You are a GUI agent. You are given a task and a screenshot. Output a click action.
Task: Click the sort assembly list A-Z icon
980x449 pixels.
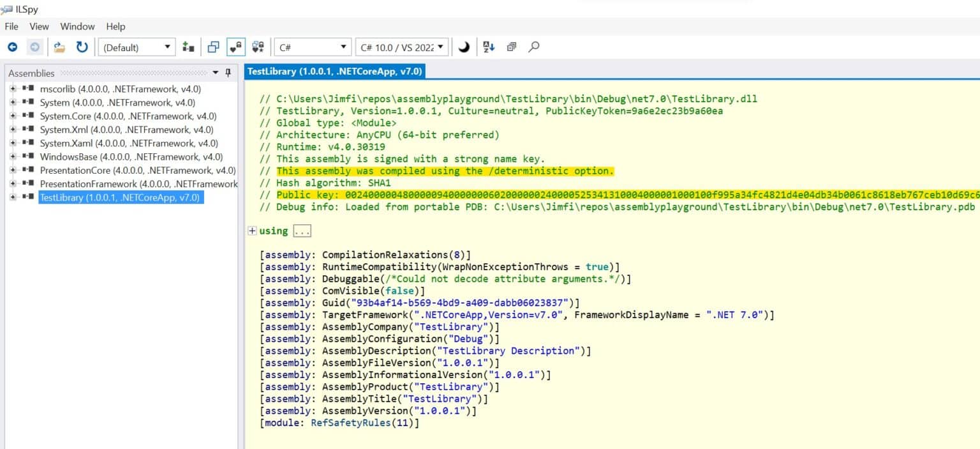coord(489,47)
